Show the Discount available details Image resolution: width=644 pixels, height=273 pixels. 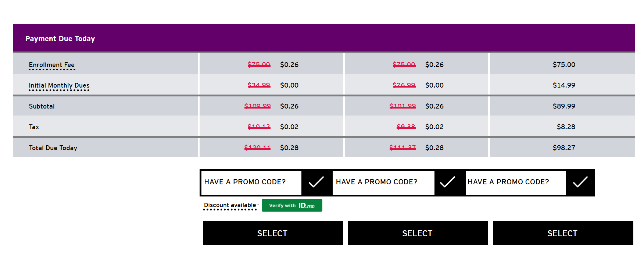(x=230, y=205)
